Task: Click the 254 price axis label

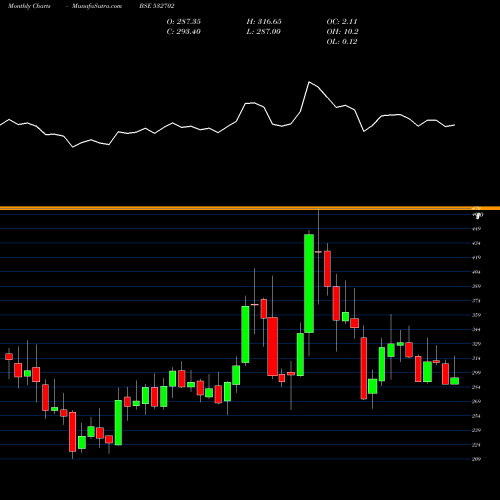Action: pos(477,416)
